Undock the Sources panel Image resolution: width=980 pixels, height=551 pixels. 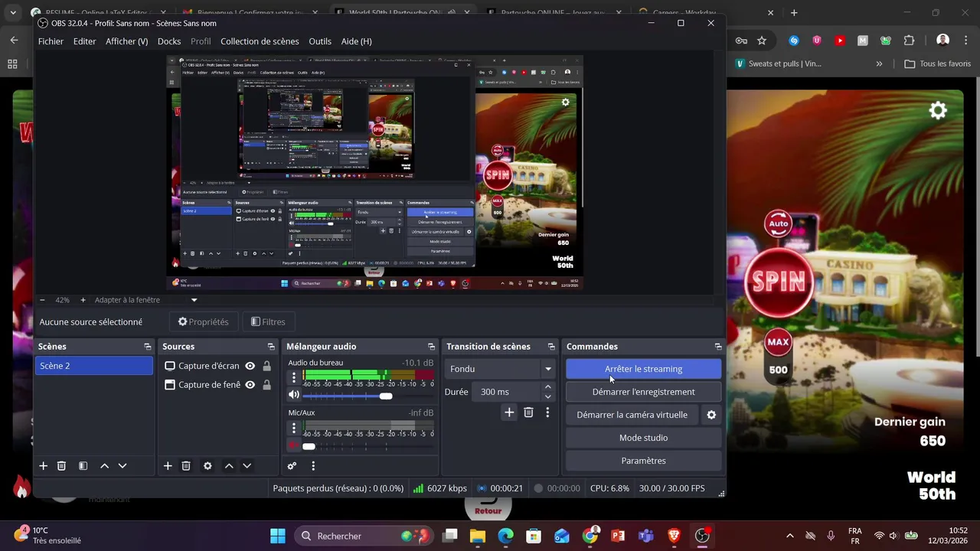pyautogui.click(x=271, y=347)
